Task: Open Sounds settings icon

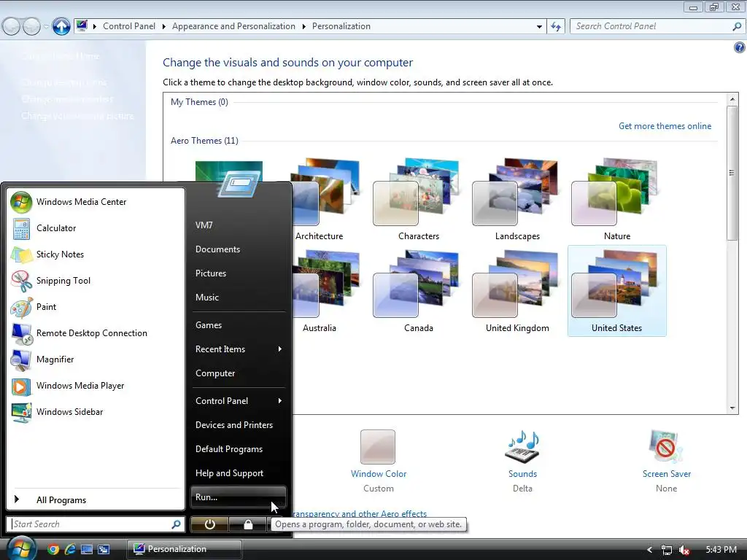Action: tap(522, 447)
